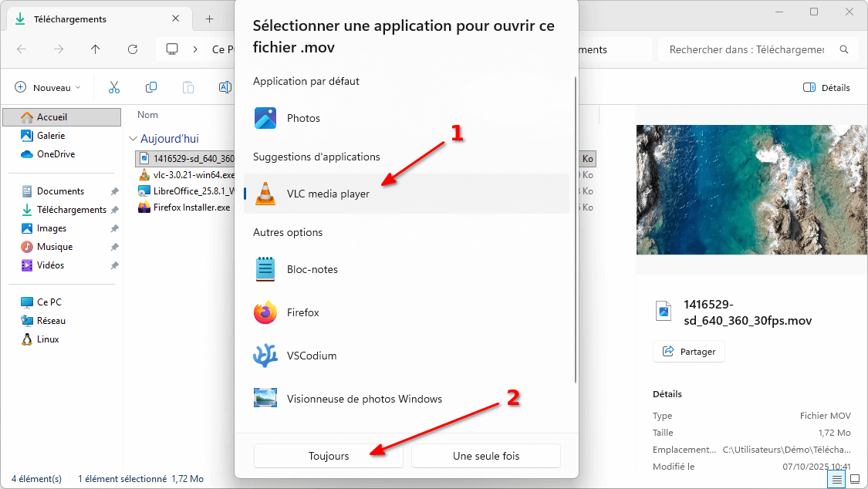Click the video preview thumbnail
The width and height of the screenshot is (868, 489).
coord(751,190)
